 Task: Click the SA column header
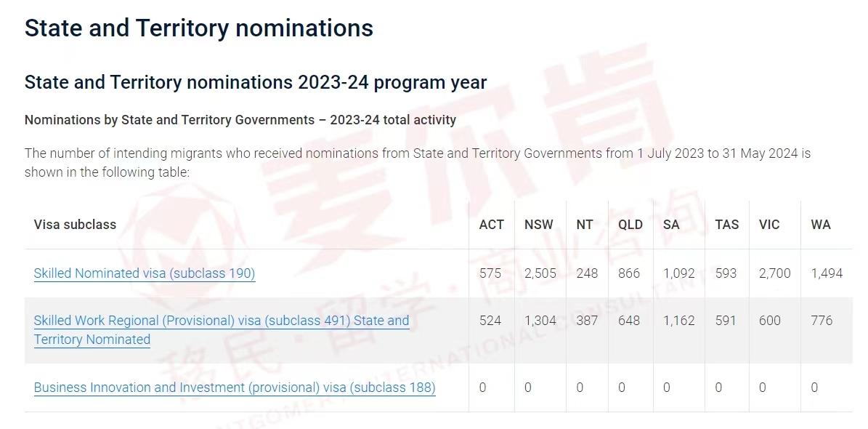click(671, 225)
